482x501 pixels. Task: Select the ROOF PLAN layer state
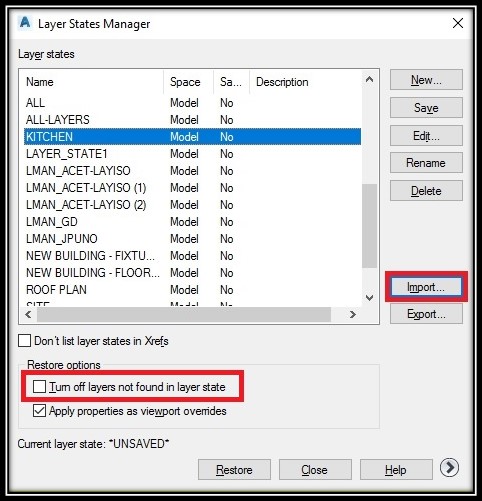(x=192, y=290)
